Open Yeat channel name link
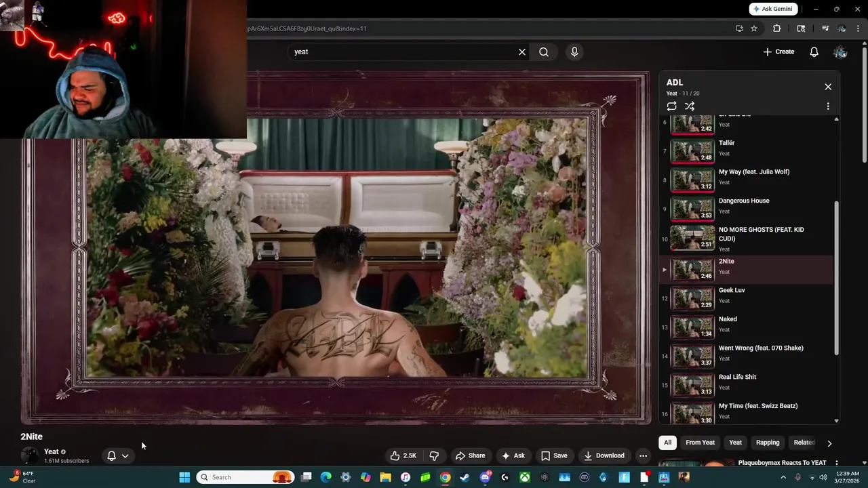This screenshot has width=868, height=488. click(x=51, y=451)
